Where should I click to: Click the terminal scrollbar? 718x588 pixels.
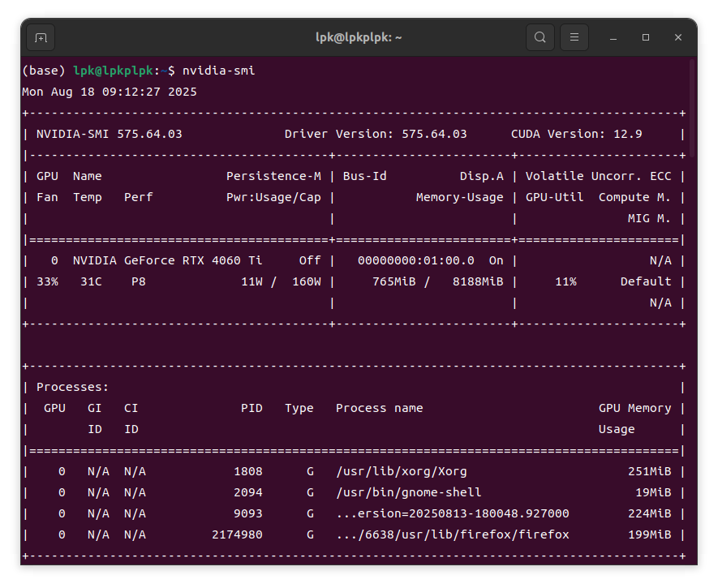(x=692, y=109)
